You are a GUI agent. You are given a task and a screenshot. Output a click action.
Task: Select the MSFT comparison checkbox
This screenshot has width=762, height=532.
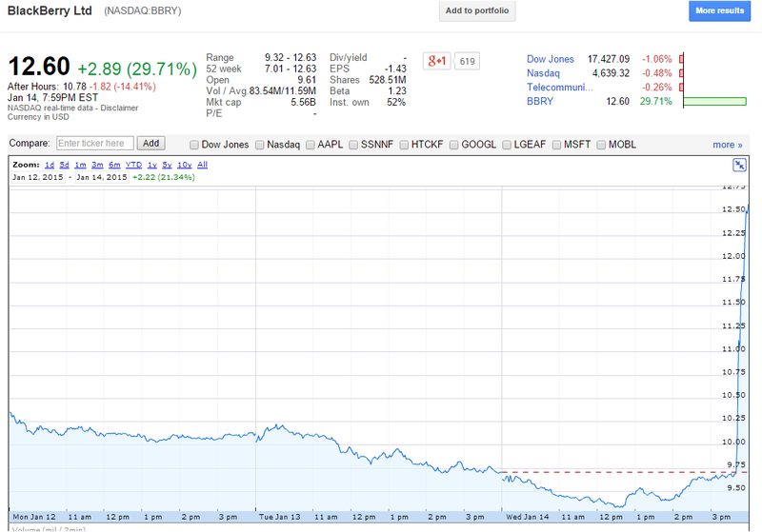pos(556,145)
